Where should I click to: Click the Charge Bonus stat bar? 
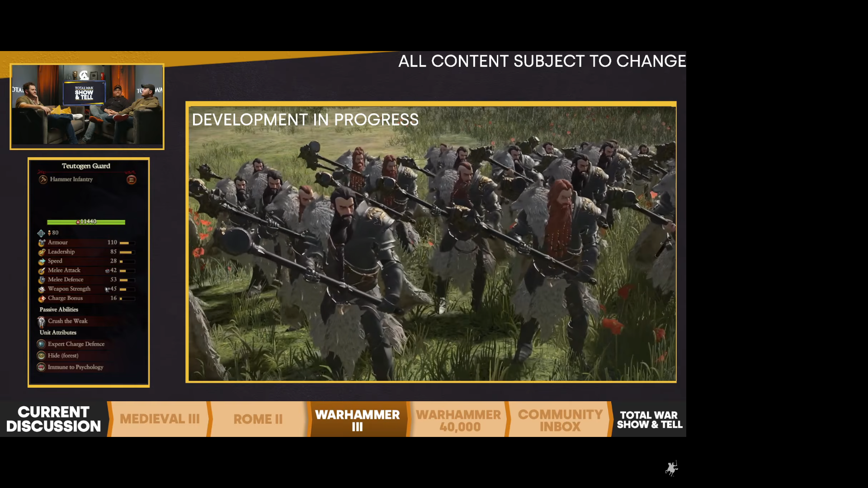coord(127,299)
